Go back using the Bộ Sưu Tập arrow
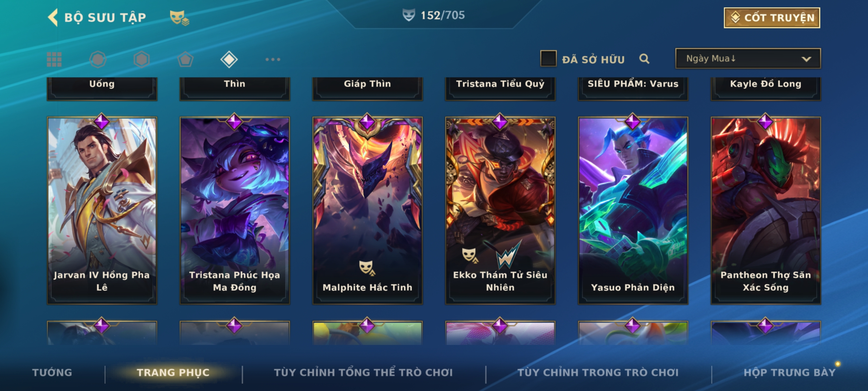This screenshot has height=391, width=868. click(x=53, y=18)
